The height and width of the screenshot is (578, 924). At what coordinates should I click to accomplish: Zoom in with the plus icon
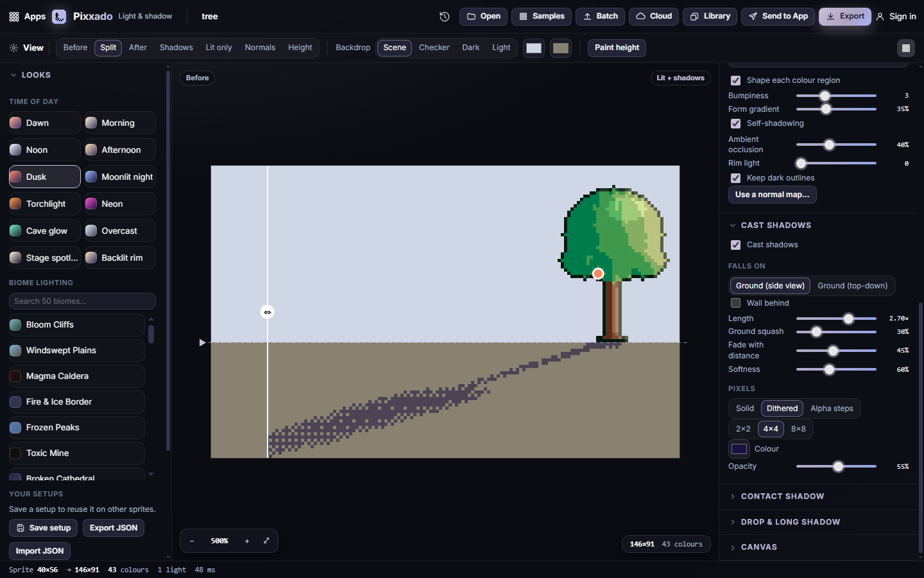click(x=247, y=541)
